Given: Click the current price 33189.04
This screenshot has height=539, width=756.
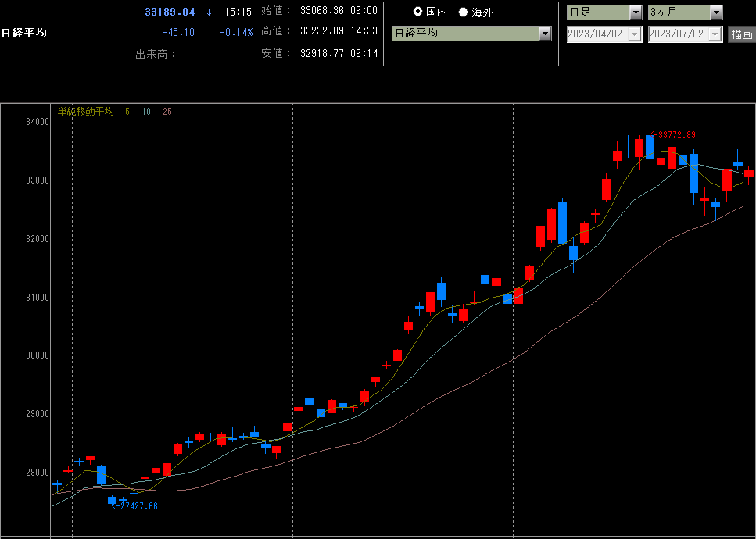Looking at the screenshot, I should pyautogui.click(x=170, y=12).
